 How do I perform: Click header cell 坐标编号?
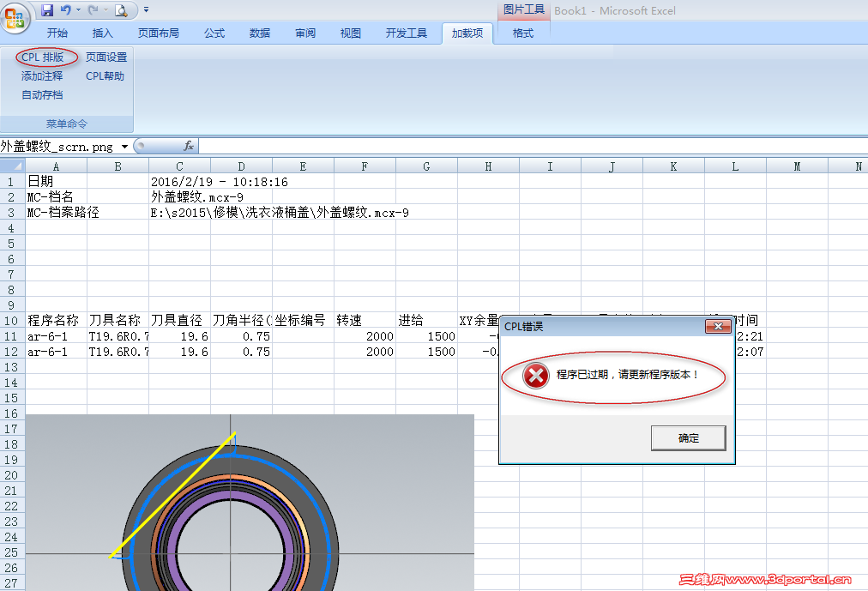(304, 321)
